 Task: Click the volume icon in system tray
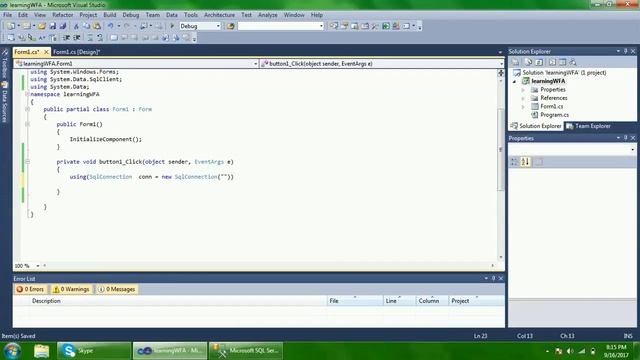click(x=570, y=351)
